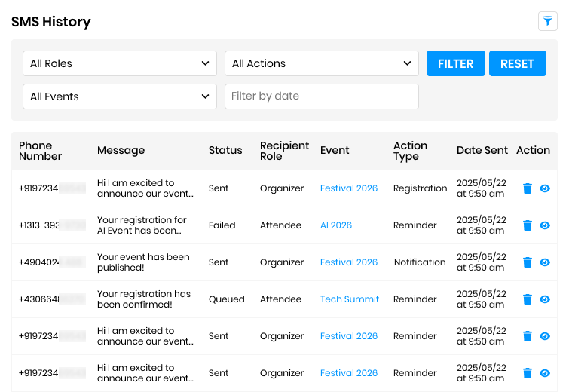Click the Queued status cell
This screenshot has height=392, width=569.
coord(226,299)
